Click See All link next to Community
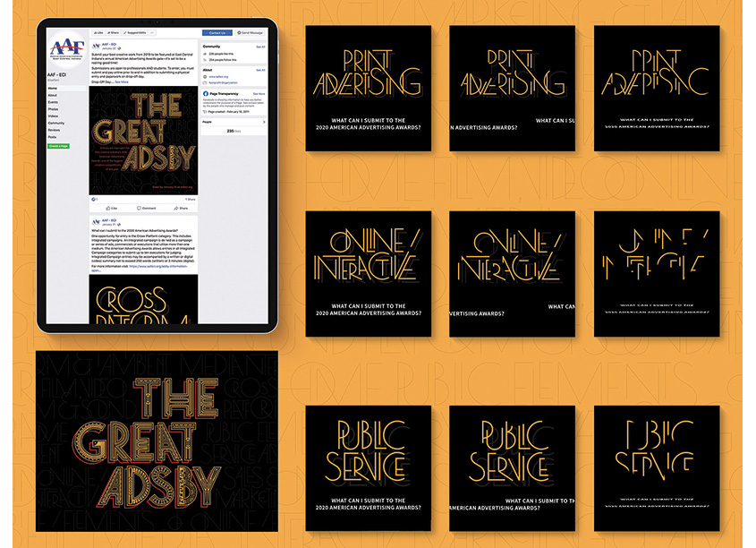The image size is (756, 548). [260, 47]
